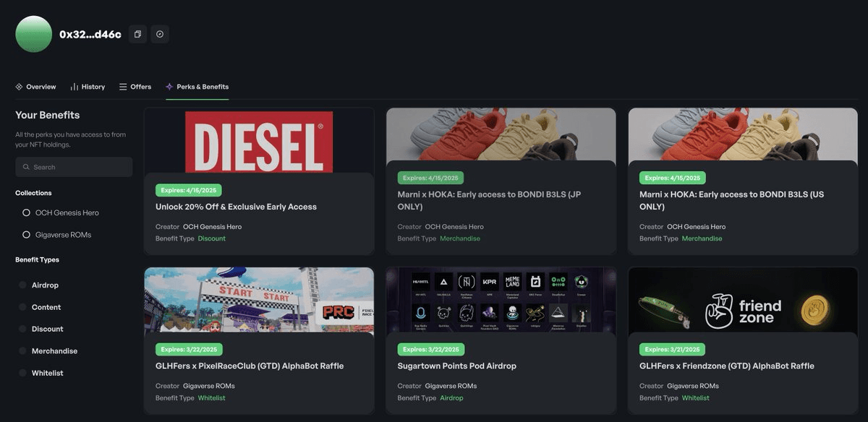This screenshot has height=422, width=868.
Task: Open Marni x HOKA BONDI B3LS (US ONLY) benefit
Action: pos(732,200)
